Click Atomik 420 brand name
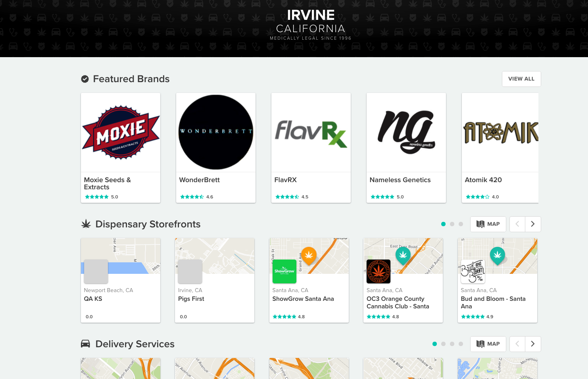This screenshot has width=588, height=379. pyautogui.click(x=483, y=180)
